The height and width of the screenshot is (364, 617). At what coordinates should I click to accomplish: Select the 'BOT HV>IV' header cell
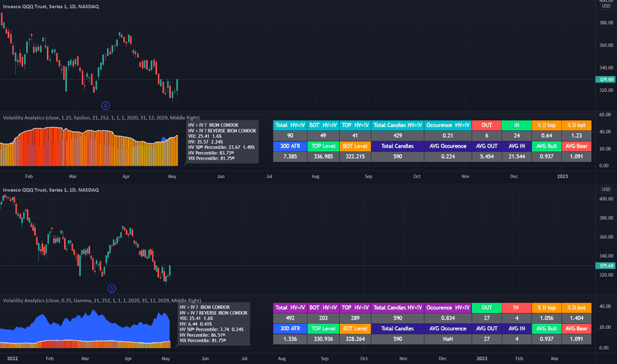tap(323, 125)
